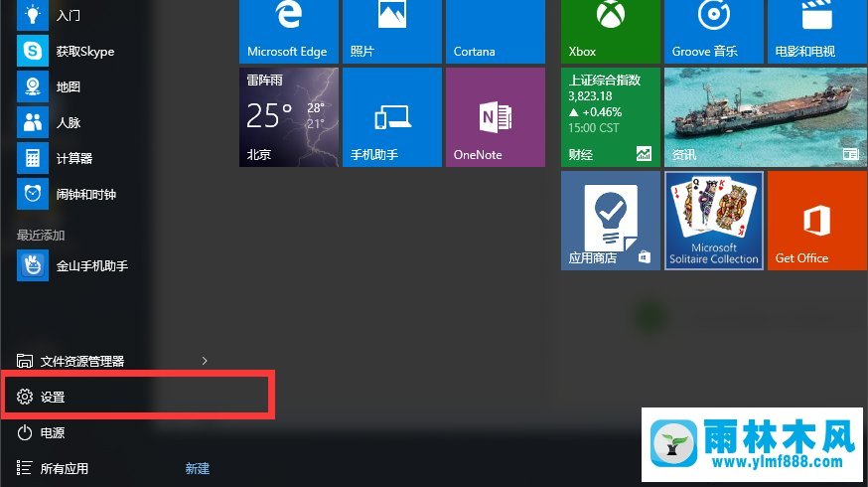Select the 所有应用 text label
868x487 pixels.
click(65, 469)
